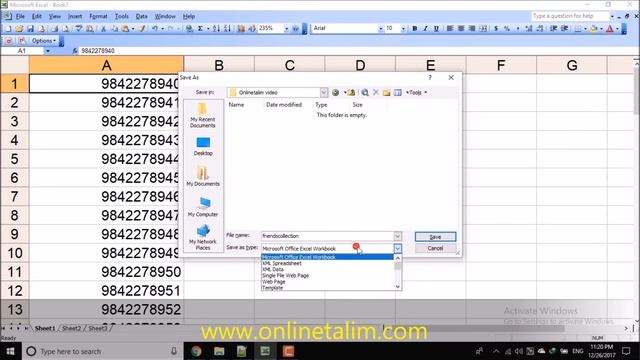This screenshot has width=640, height=360.
Task: Click the File name input field
Action: 327,236
